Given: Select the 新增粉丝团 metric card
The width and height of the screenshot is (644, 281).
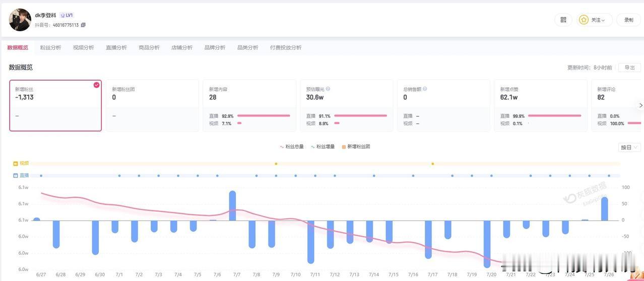Looking at the screenshot, I should coord(152,105).
